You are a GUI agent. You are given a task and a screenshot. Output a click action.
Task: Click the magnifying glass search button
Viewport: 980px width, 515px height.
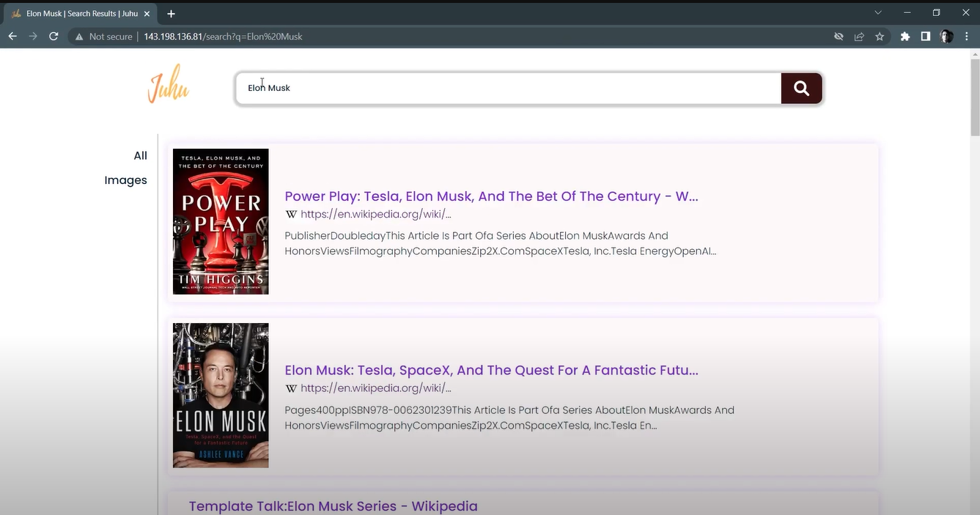tap(801, 89)
